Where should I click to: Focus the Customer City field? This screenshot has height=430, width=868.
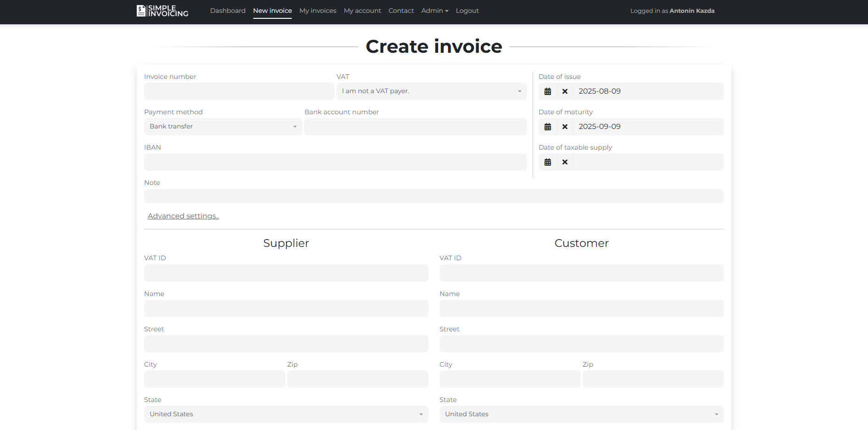point(510,379)
